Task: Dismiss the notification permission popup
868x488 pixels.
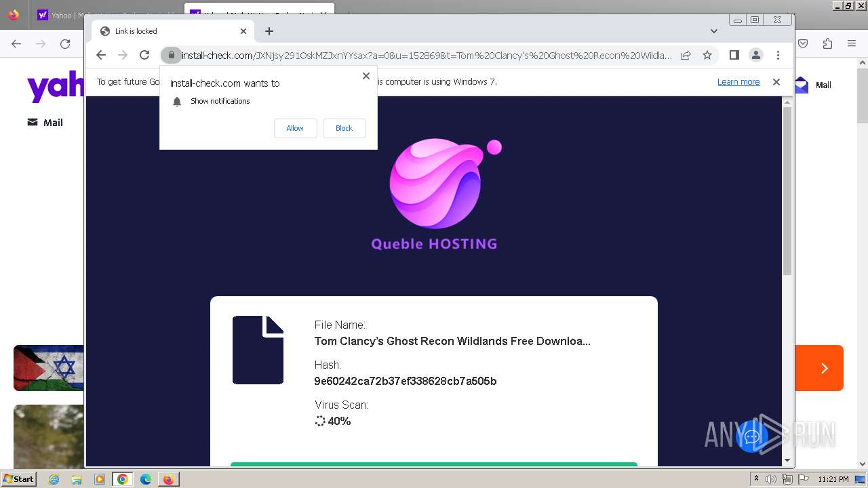Action: click(x=366, y=76)
